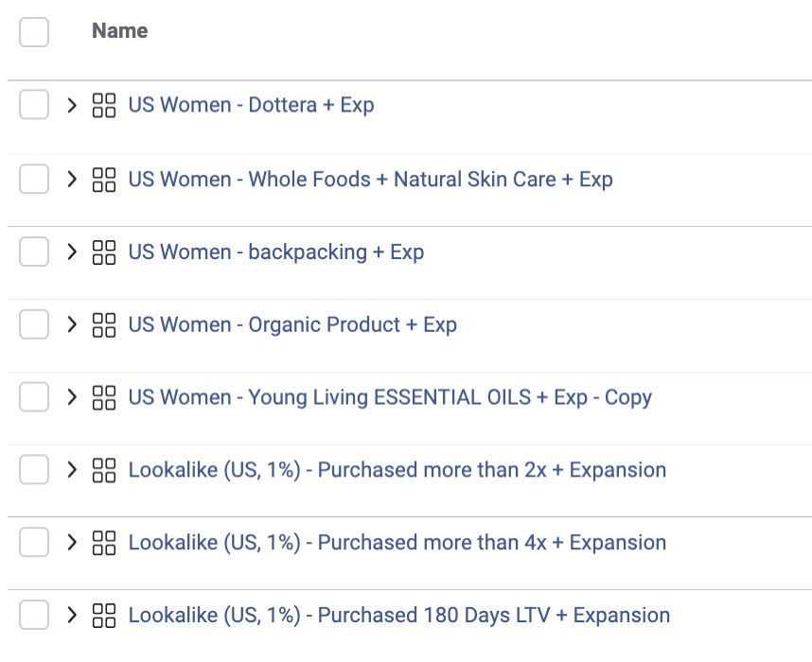Open US Women - Dottera + Exp link

tap(251, 105)
